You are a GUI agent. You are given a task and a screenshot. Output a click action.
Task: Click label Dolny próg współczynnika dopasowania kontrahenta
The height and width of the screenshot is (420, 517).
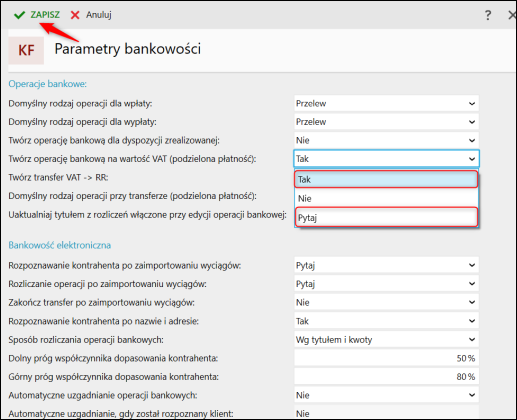click(113, 358)
